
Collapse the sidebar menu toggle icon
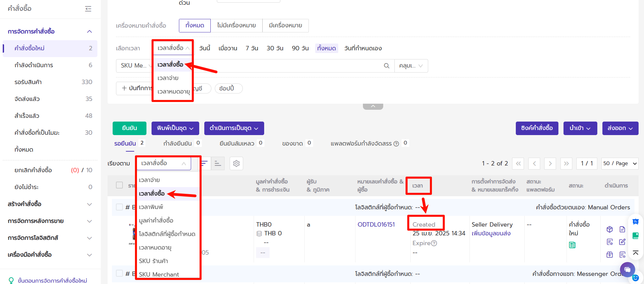point(88,9)
